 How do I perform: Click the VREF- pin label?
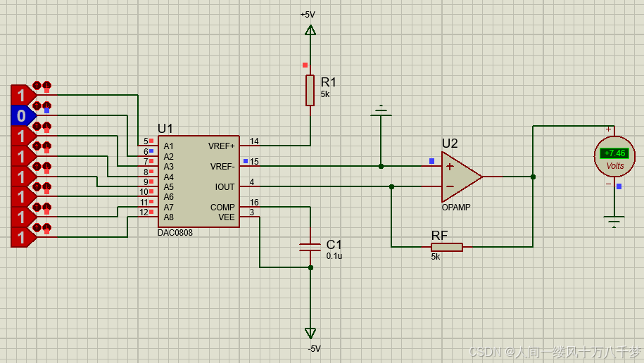(x=222, y=166)
